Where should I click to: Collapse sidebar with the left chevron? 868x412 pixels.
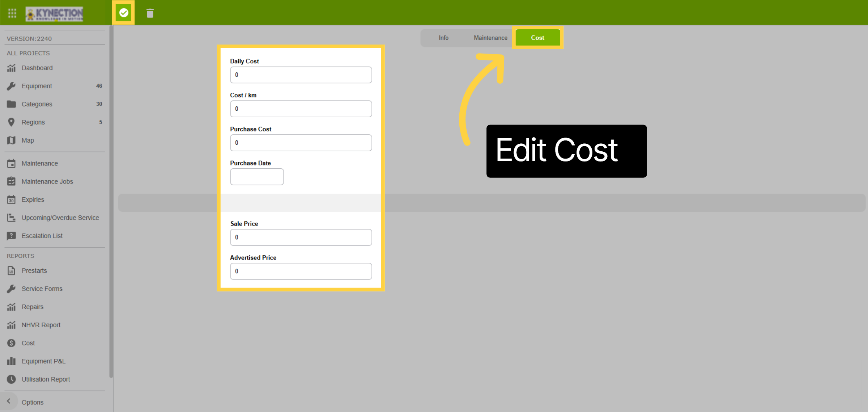[x=9, y=401]
